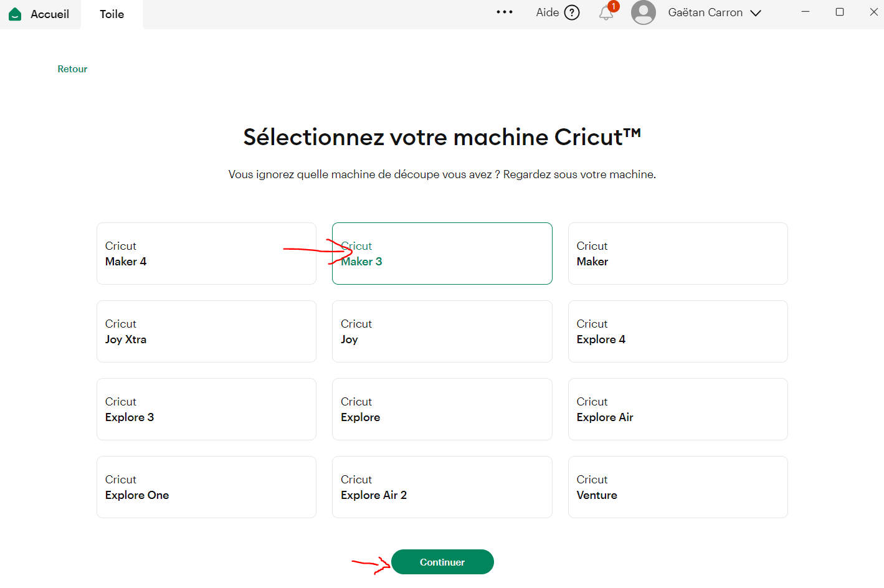Pick the Cricut Joy machine card

pos(442,331)
